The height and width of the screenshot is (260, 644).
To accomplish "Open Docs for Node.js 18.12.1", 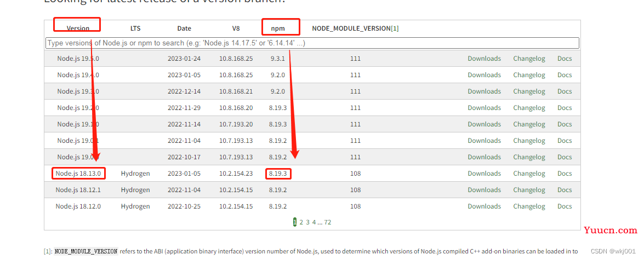I will coord(565,190).
